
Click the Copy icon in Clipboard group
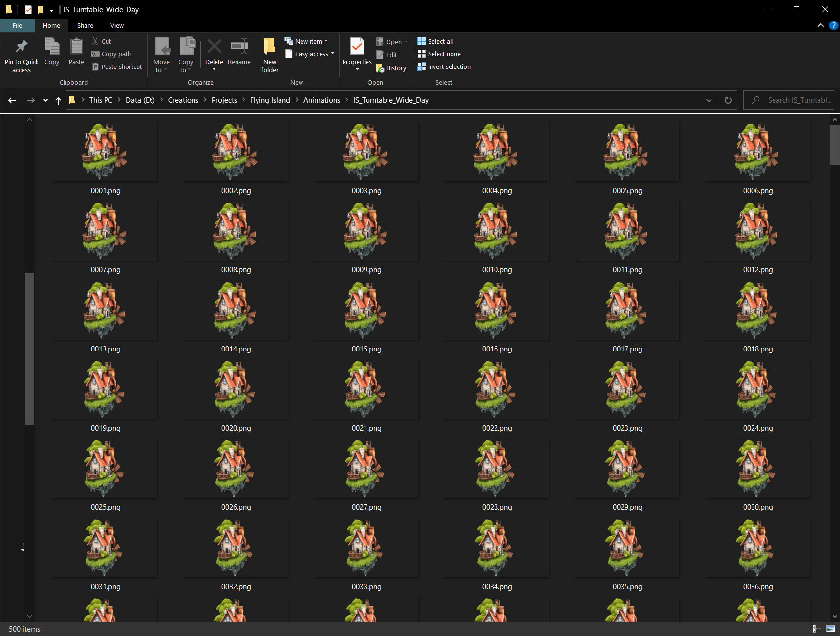[x=52, y=47]
